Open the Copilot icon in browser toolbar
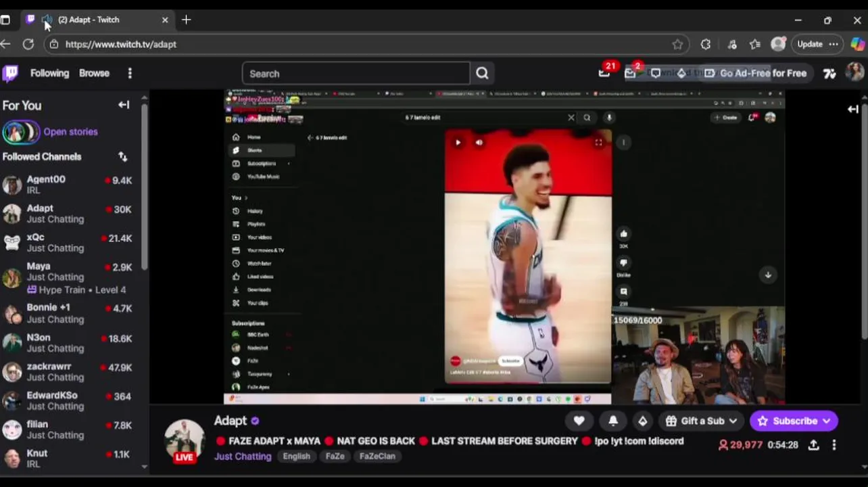The image size is (868, 487). point(858,44)
